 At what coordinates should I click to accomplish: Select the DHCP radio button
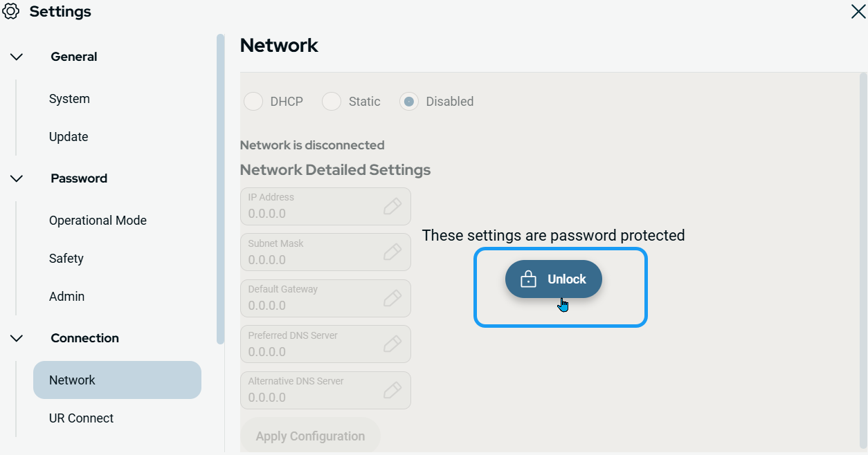(253, 102)
